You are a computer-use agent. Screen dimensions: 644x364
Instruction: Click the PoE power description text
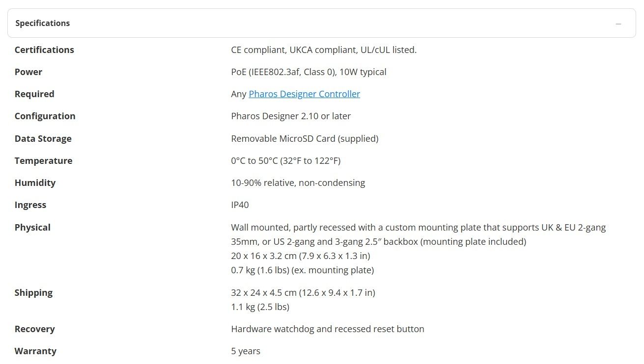(x=308, y=72)
